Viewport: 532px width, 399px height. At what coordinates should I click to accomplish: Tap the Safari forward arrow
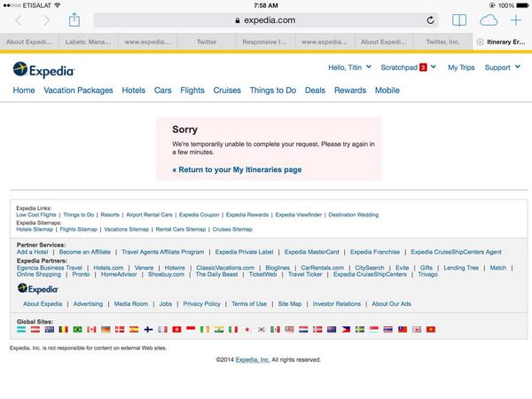tap(46, 20)
